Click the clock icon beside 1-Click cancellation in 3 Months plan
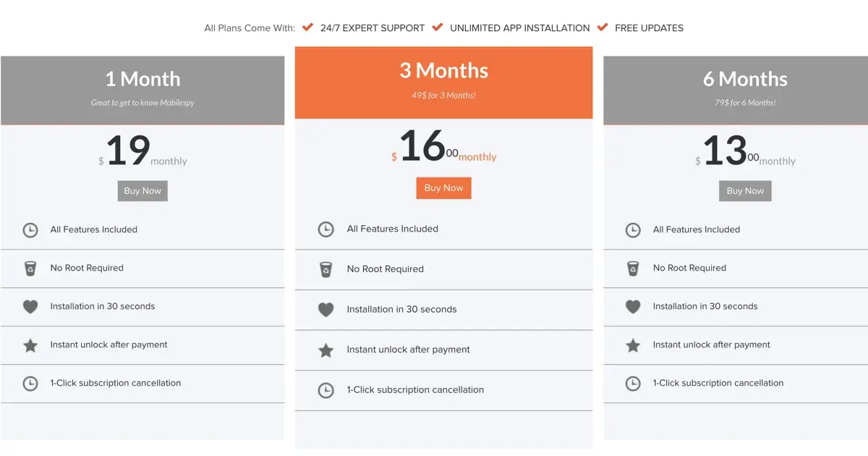 tap(326, 391)
